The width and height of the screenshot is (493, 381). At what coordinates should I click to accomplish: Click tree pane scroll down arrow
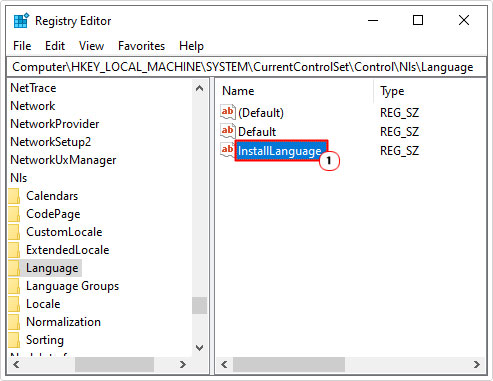pos(200,348)
